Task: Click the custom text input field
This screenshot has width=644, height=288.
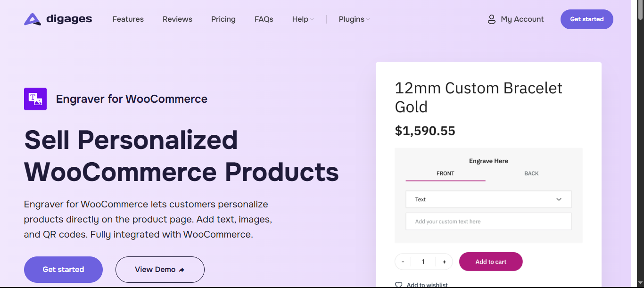Action: 488,222
